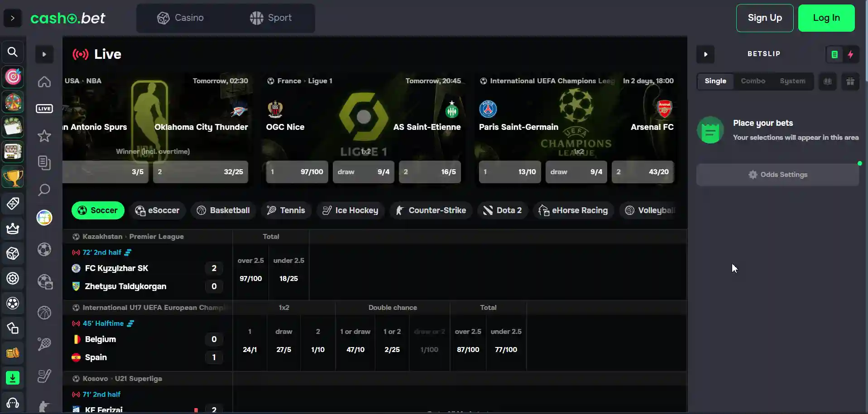Open the gold trophy tournaments icon
The image size is (868, 414).
pyautogui.click(x=13, y=177)
